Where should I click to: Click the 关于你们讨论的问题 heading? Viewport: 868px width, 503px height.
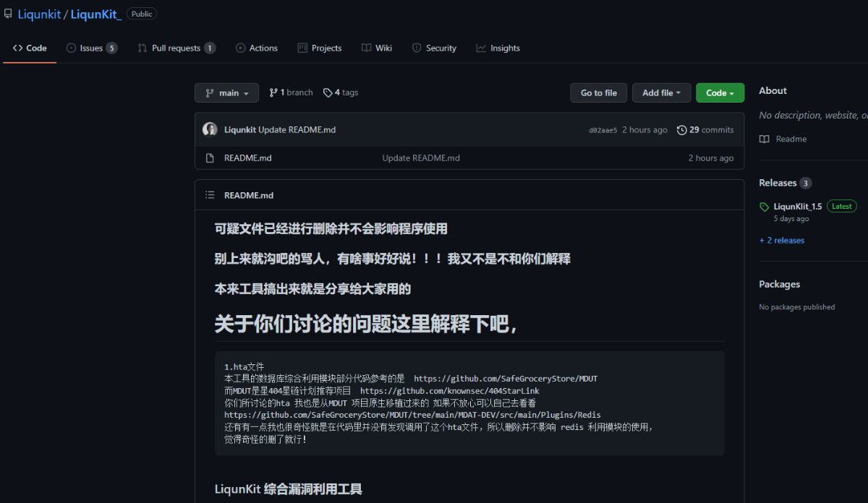click(366, 324)
